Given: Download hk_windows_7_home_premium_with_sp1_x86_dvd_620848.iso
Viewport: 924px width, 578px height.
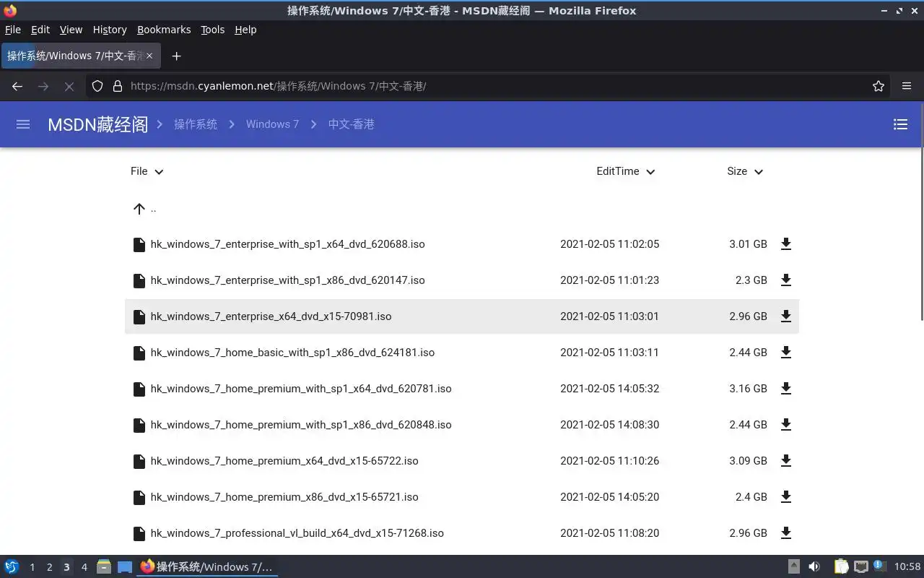Looking at the screenshot, I should click(786, 425).
